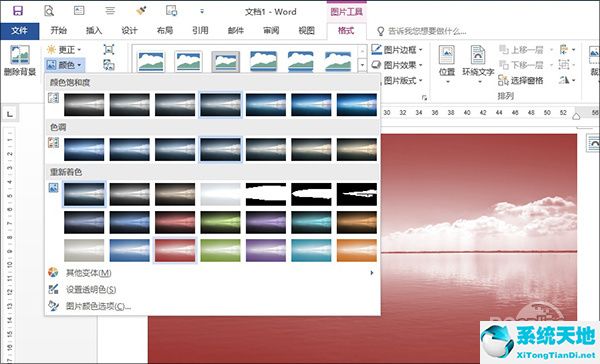This screenshot has width=600, height=364.
Task: Open the File (文件) tab
Action: [x=20, y=31]
